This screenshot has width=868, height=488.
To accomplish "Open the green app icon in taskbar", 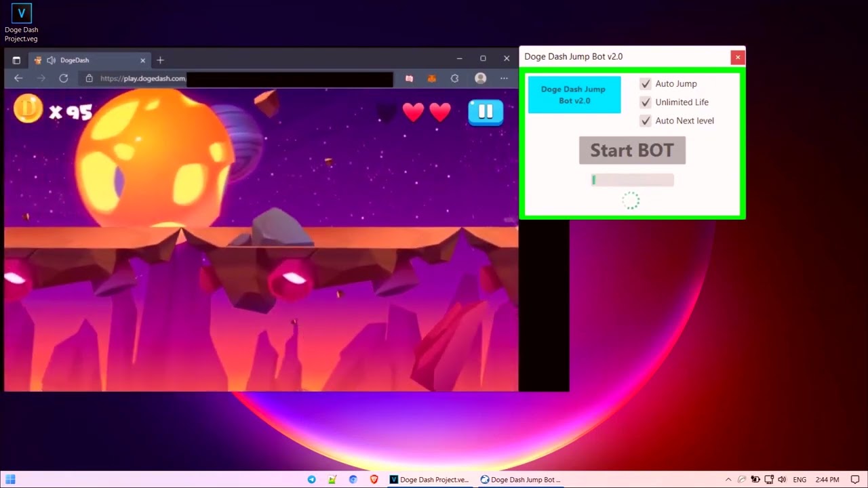I will pos(332,479).
